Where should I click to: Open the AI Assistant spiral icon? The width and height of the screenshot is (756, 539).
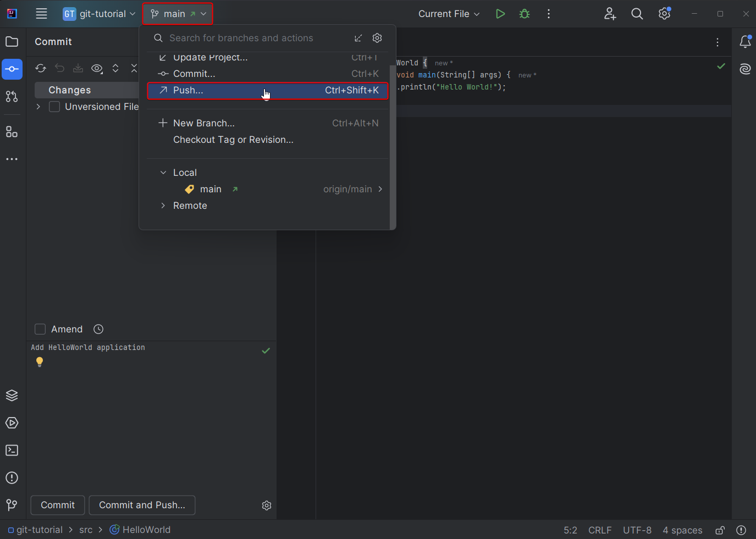coord(745,69)
